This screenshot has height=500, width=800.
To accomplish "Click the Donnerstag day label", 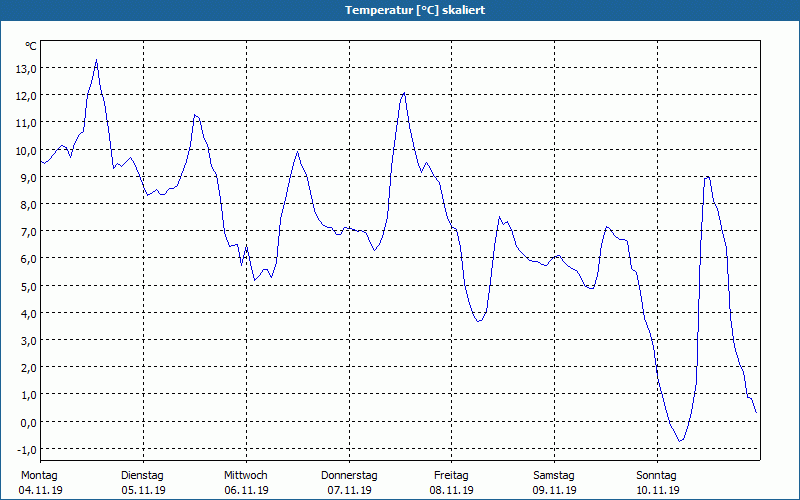I will (349, 476).
